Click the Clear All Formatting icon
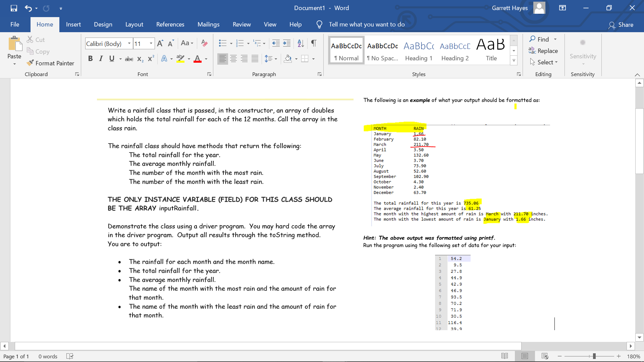This screenshot has width=644, height=362. click(205, 43)
